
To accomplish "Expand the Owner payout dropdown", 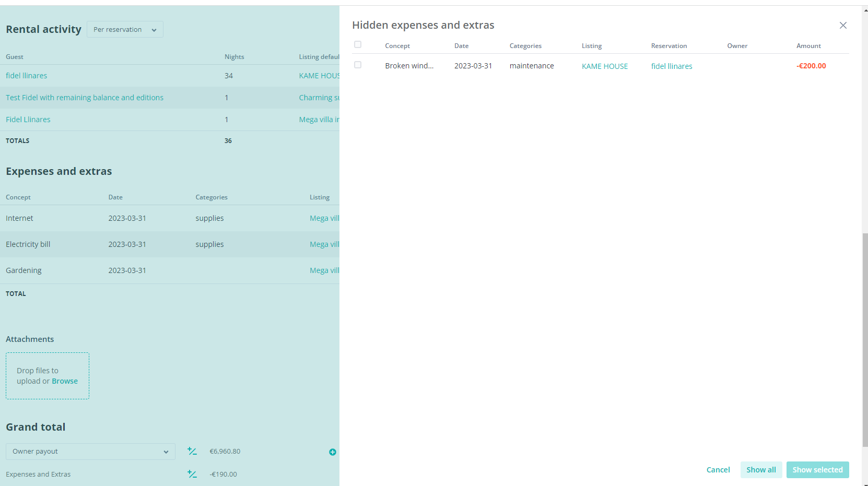I will pos(90,452).
